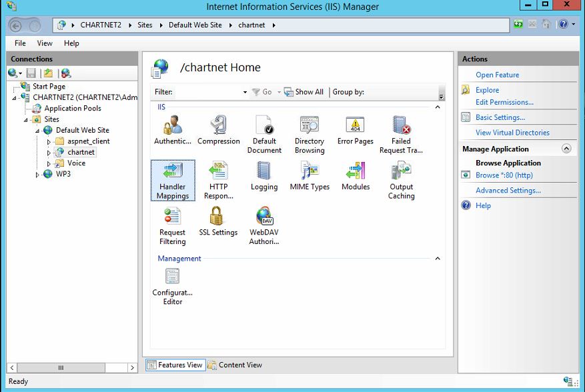The image size is (585, 392).
Task: Click the Delete Connection icon
Action: (x=66, y=73)
